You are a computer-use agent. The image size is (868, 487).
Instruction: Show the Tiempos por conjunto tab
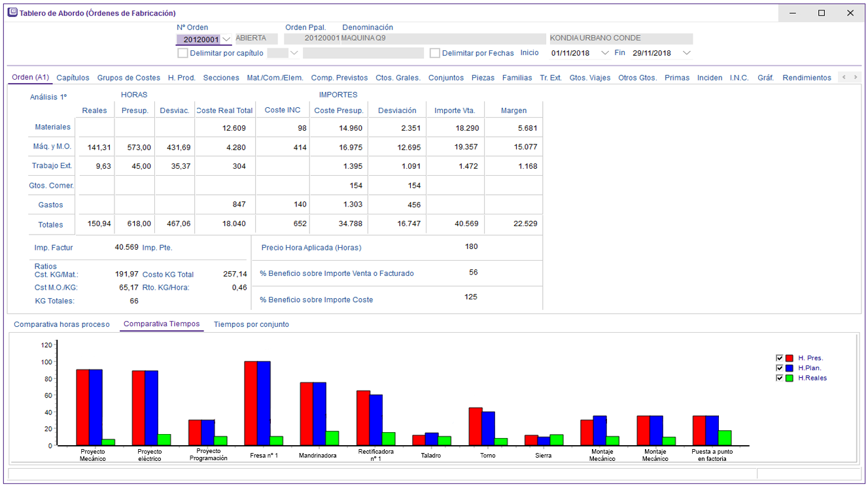click(x=251, y=324)
